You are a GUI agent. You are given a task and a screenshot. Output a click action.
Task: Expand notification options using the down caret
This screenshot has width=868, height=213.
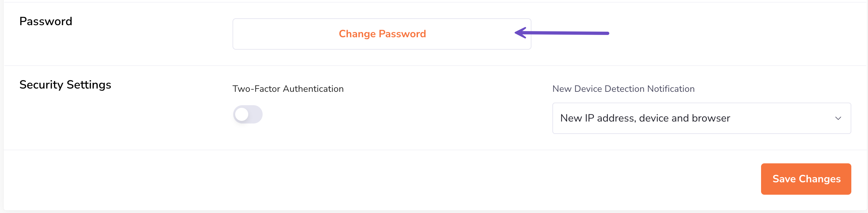838,118
